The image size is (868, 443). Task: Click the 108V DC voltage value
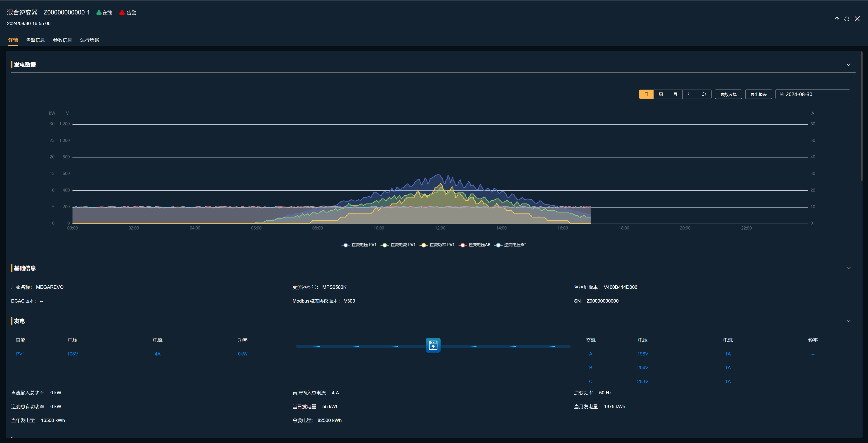(x=72, y=354)
